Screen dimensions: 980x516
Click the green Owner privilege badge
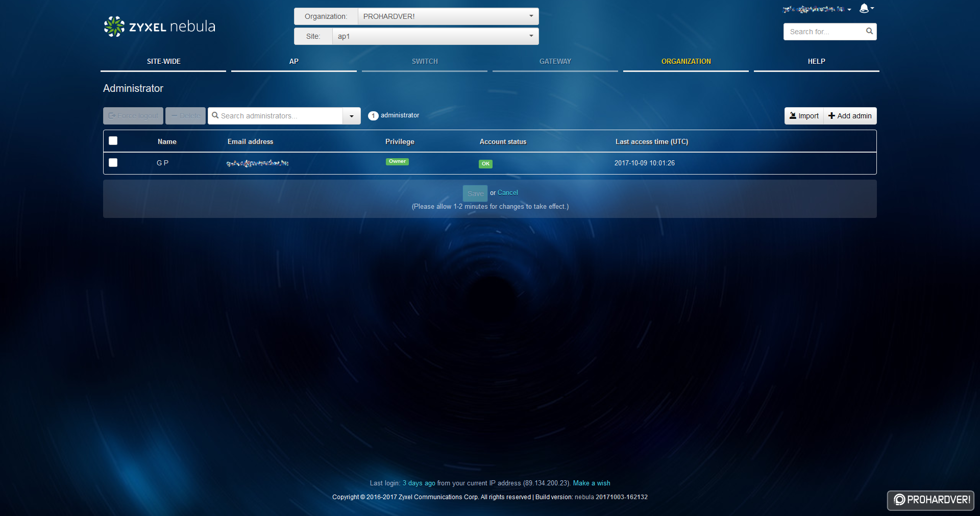pos(397,161)
